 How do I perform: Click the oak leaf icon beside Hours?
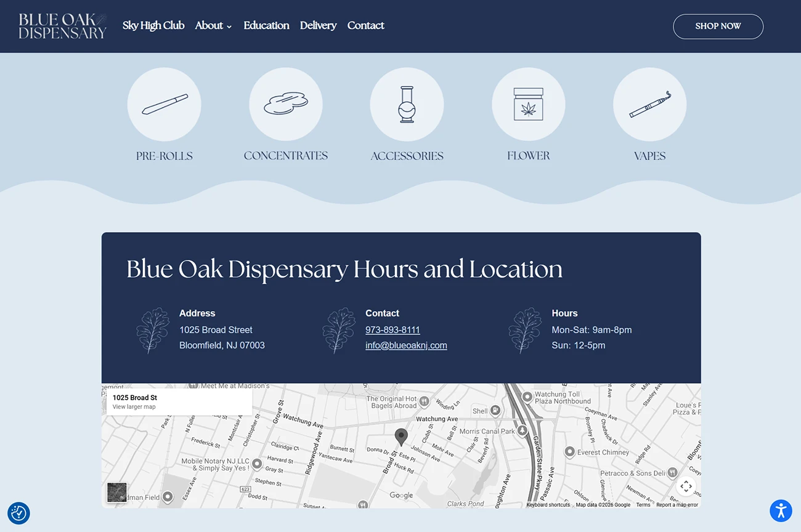click(x=524, y=331)
